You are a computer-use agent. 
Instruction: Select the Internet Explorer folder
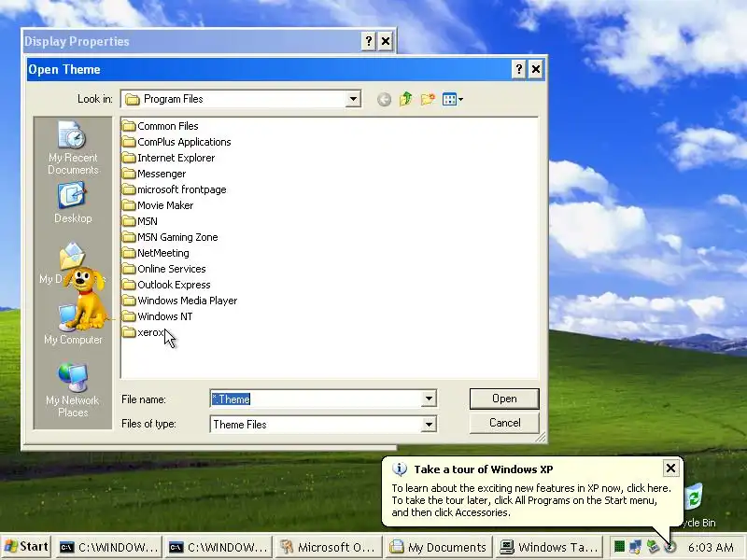point(169,158)
